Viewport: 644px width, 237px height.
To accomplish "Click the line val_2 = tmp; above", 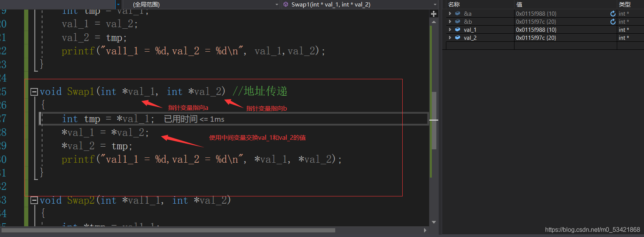I will tap(94, 38).
